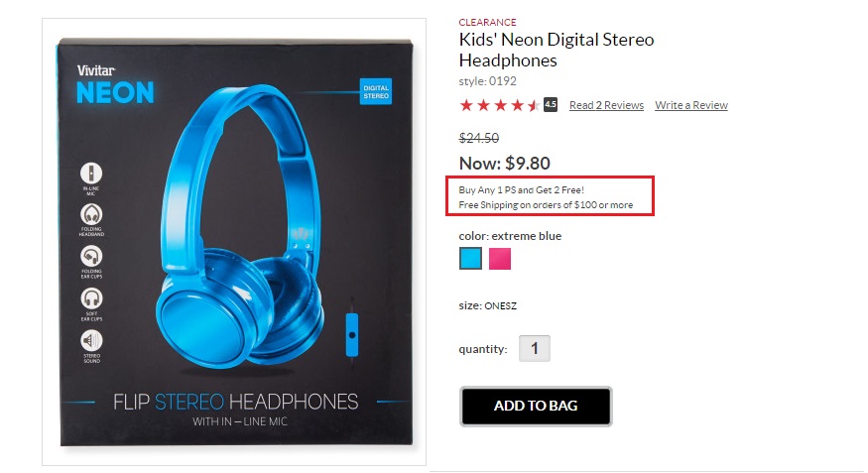868x473 pixels.
Task: Click the Free Shipping offer text
Action: (546, 205)
